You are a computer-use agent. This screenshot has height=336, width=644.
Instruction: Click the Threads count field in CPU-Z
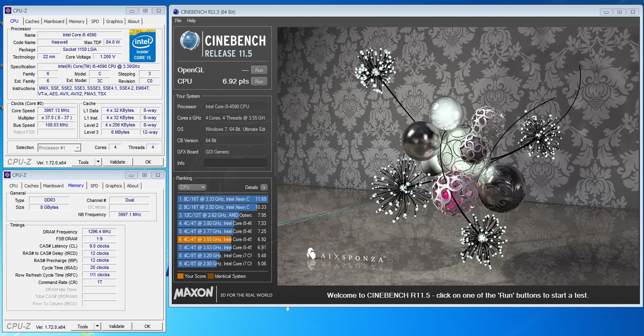pos(153,147)
